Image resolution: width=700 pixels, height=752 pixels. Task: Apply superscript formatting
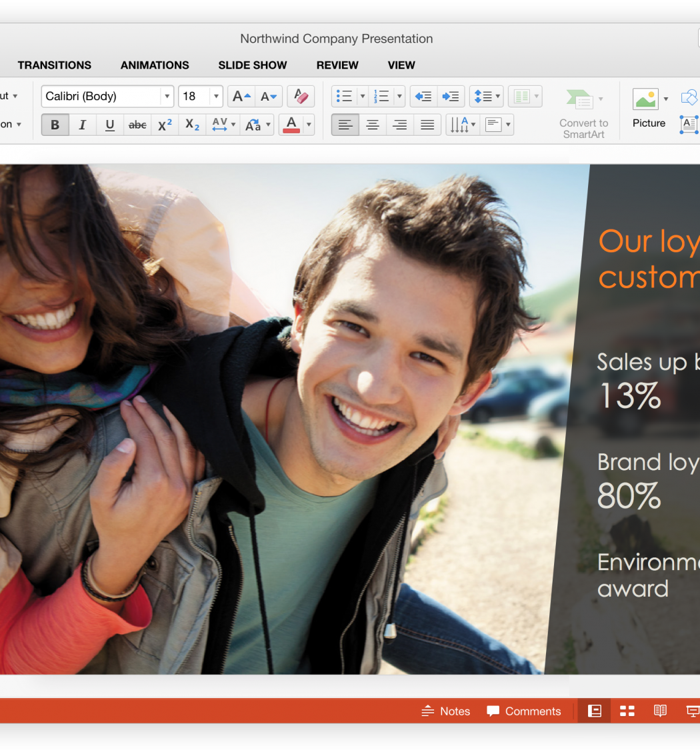(165, 125)
